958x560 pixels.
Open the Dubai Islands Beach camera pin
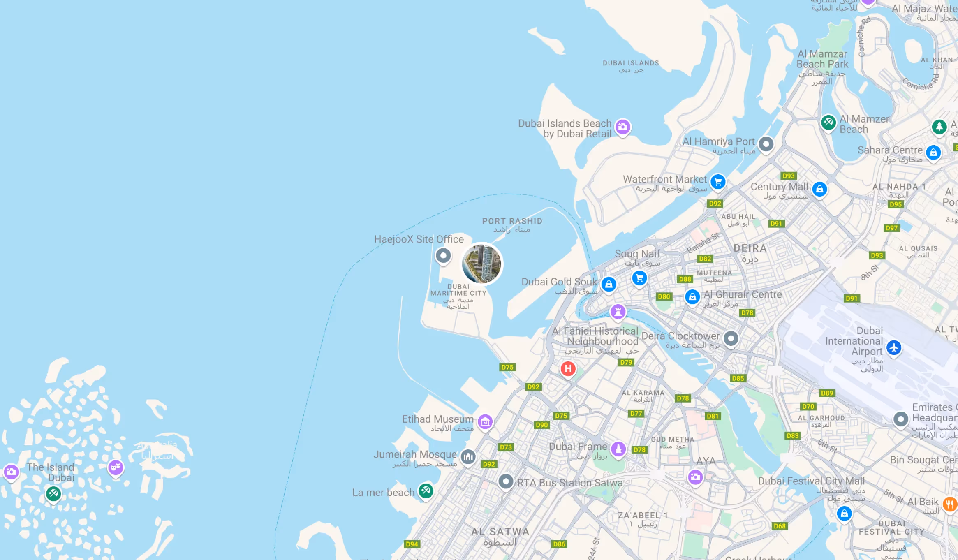click(623, 127)
